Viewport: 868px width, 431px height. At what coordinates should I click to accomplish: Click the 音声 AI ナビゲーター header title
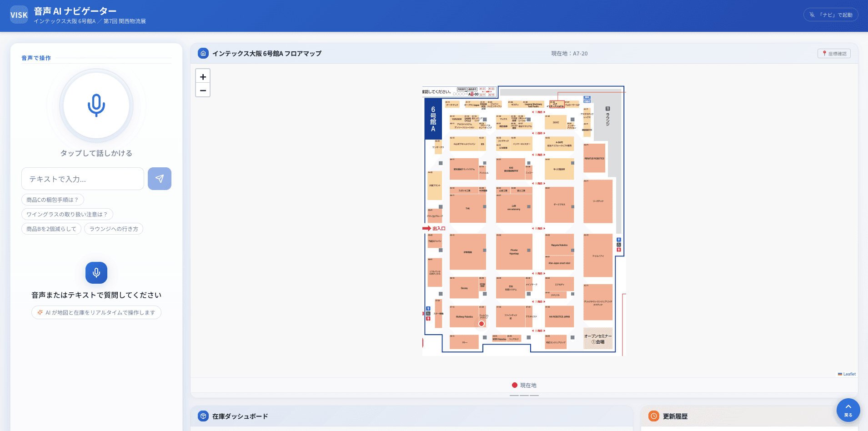[x=75, y=11]
